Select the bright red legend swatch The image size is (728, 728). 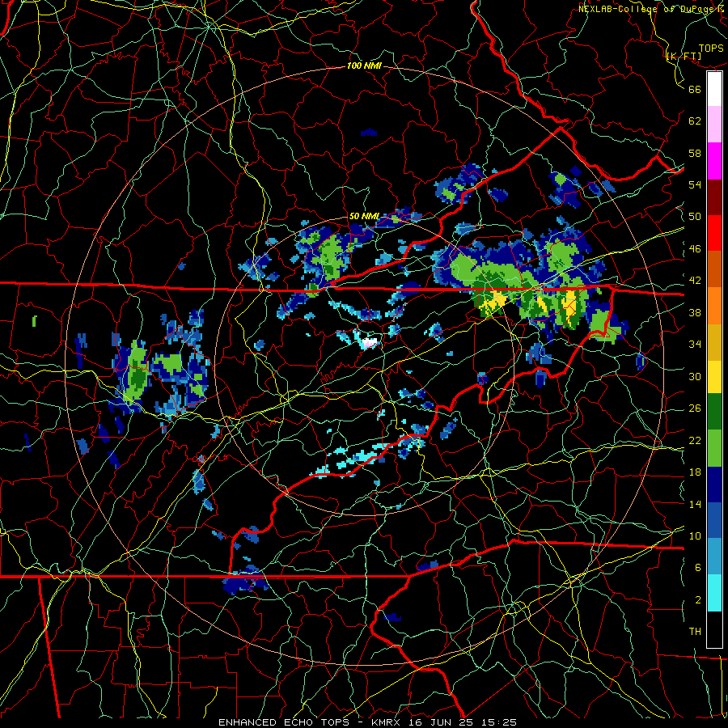coord(714,233)
